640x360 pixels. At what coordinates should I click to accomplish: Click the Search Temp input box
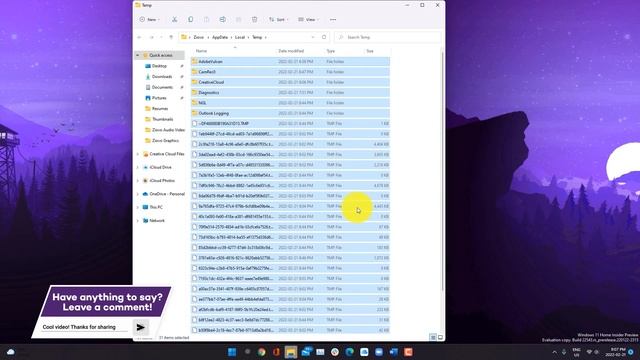pos(388,37)
